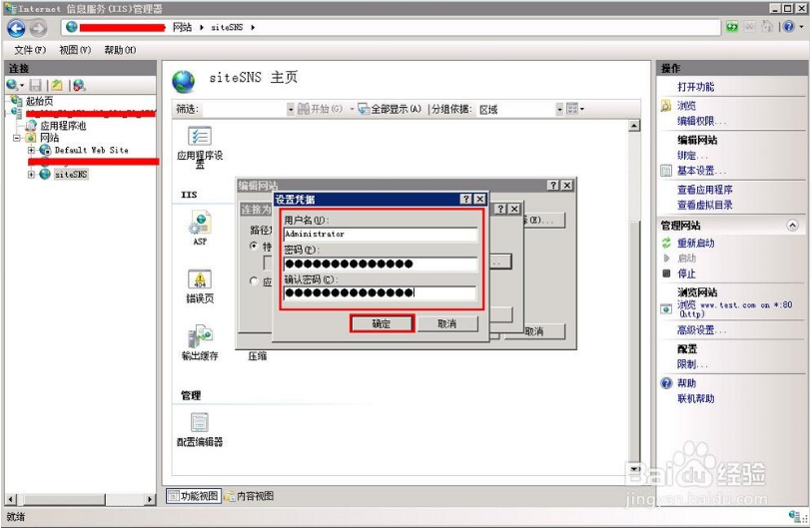Viewport: 812px width, 530px height.
Task: Select the second radio button in 连接为 dialog
Action: [254, 281]
